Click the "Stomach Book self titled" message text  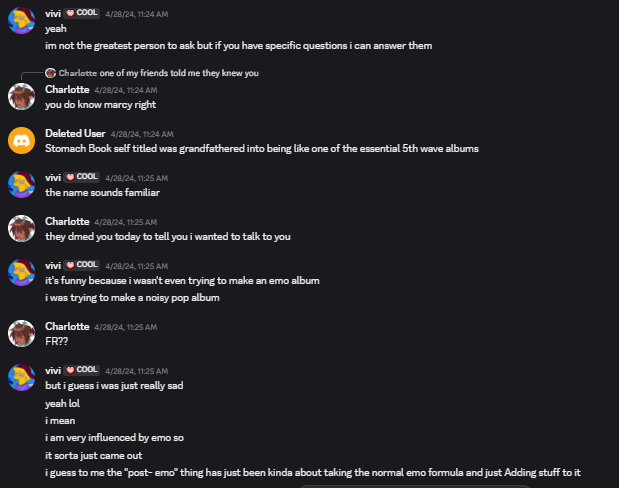[262, 148]
